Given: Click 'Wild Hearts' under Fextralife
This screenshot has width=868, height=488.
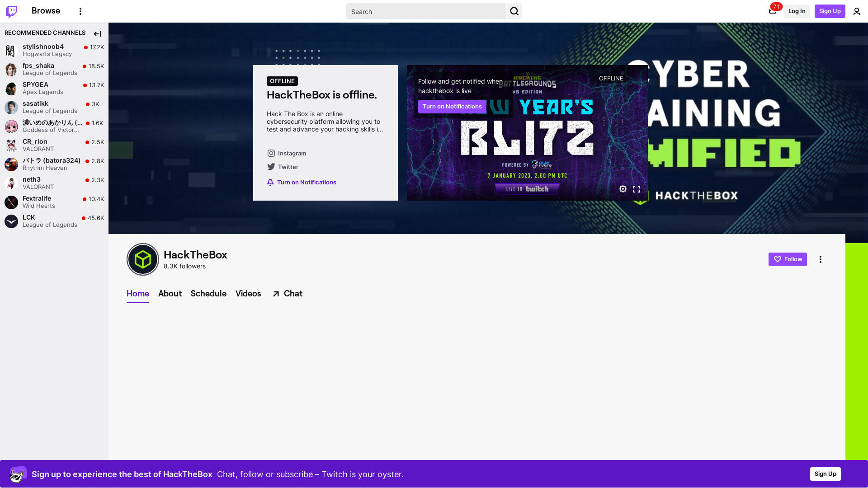Looking at the screenshot, I should pos(39,206).
